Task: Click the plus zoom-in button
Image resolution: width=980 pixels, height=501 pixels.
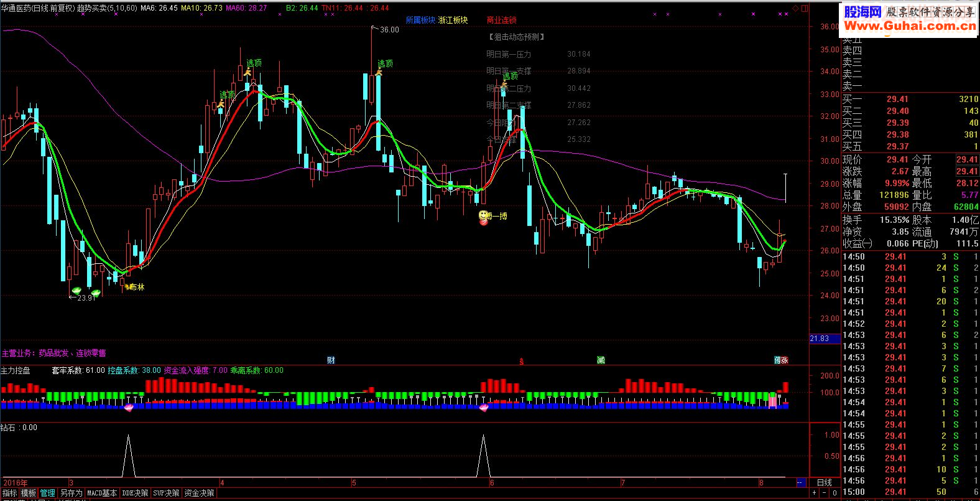Action: click(814, 493)
